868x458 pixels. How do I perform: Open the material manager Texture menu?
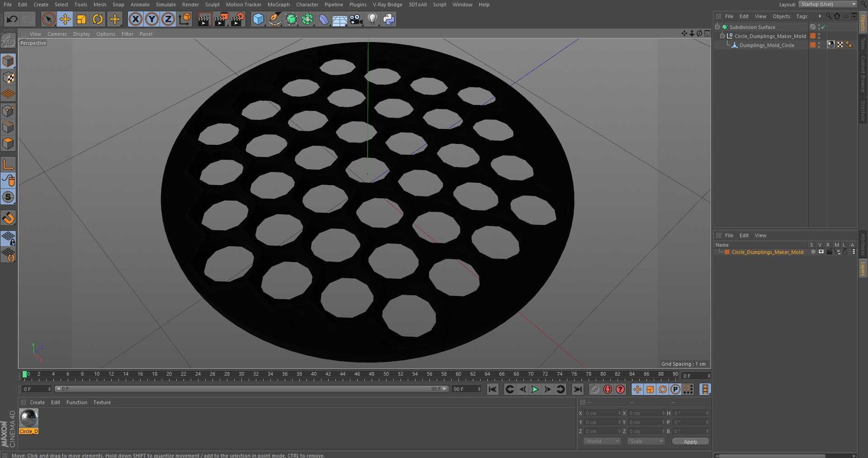pyautogui.click(x=102, y=402)
